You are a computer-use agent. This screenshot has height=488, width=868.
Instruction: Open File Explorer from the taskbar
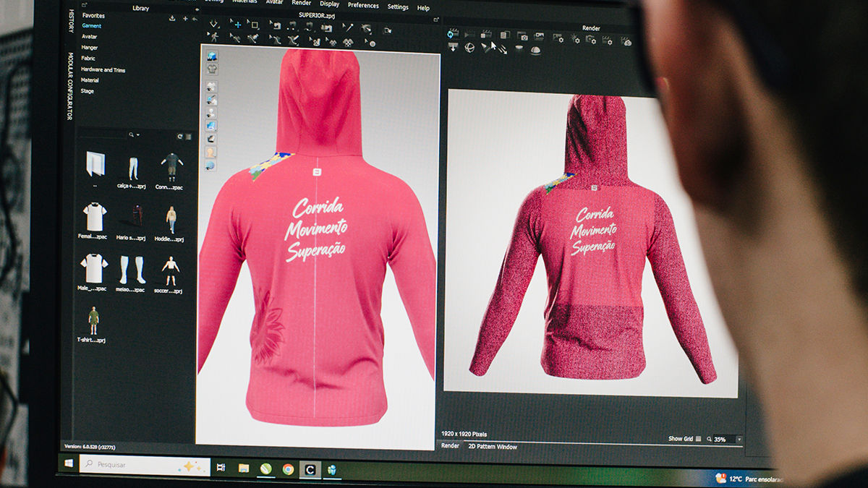[244, 468]
